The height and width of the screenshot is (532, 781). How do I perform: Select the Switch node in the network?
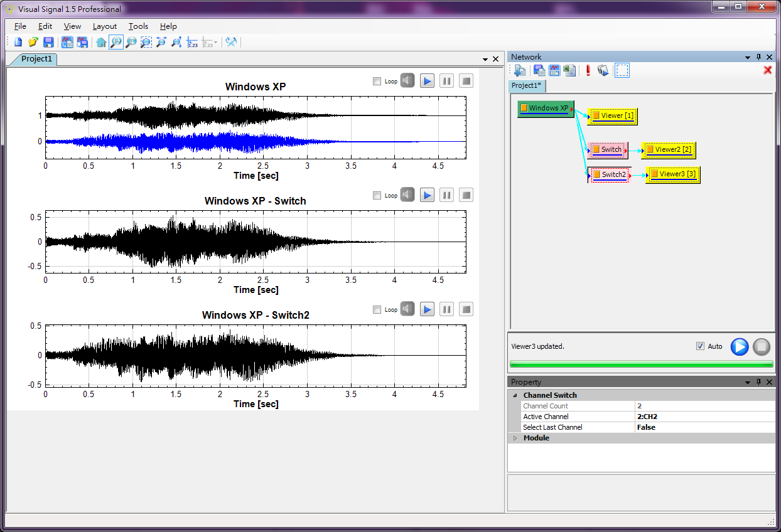pos(606,150)
